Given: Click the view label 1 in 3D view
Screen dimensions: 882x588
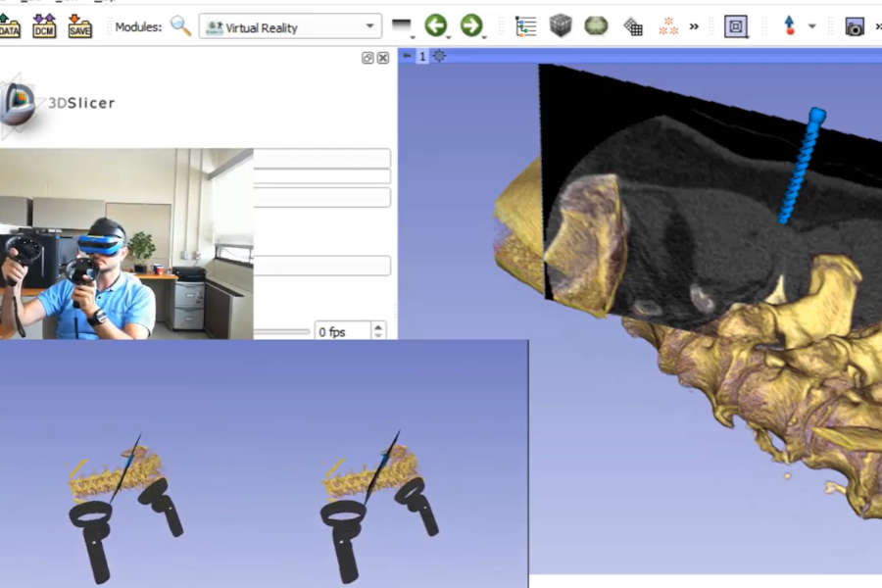Looking at the screenshot, I should tap(422, 56).
